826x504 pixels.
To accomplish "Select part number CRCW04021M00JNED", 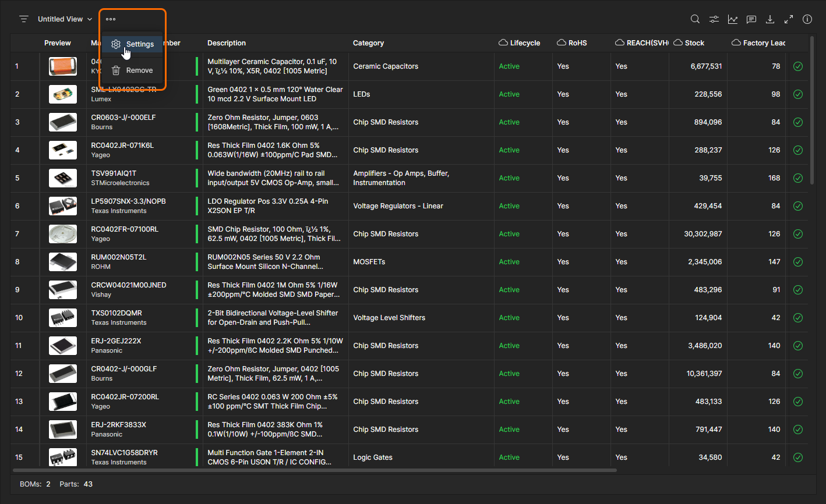I will pos(129,285).
